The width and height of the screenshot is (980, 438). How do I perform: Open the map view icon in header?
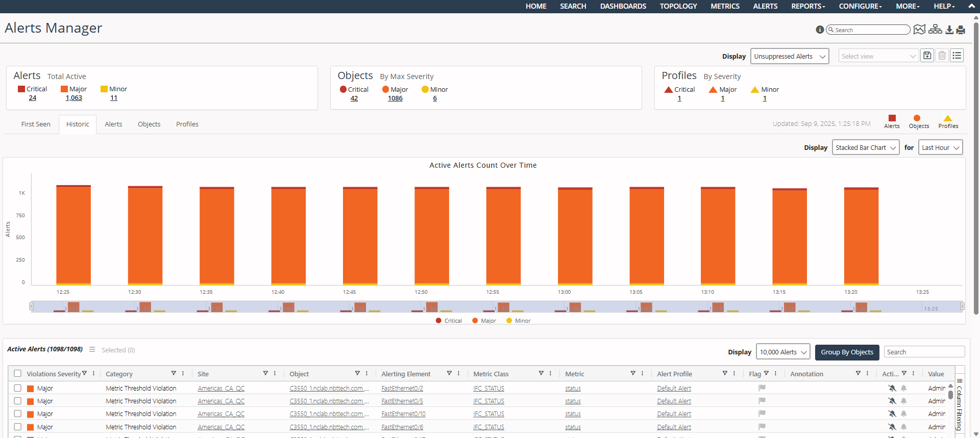click(919, 30)
